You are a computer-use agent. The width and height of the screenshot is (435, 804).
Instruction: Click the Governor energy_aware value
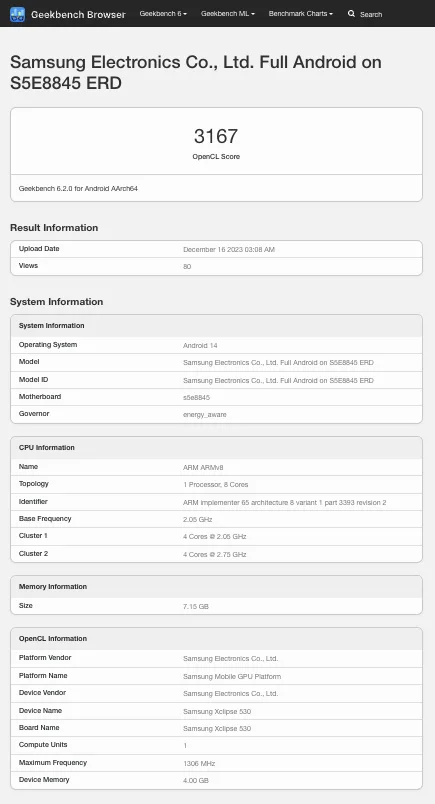tap(205, 414)
